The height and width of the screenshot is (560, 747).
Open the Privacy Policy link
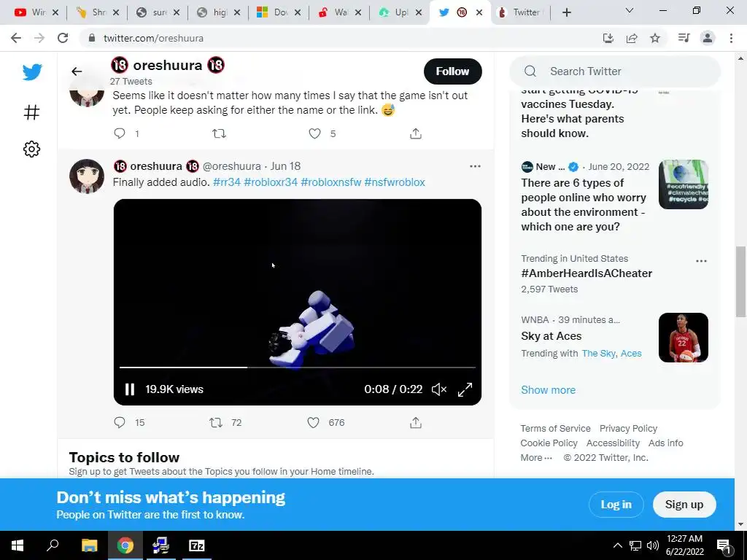point(628,429)
